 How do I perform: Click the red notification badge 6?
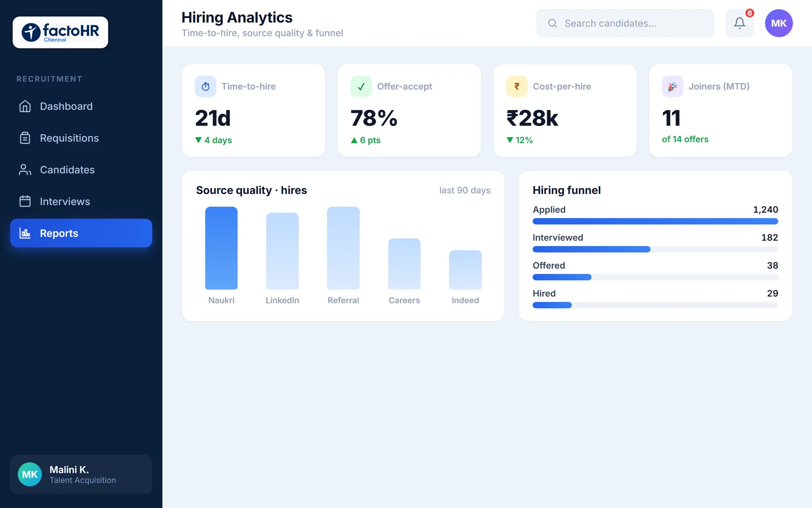(750, 13)
